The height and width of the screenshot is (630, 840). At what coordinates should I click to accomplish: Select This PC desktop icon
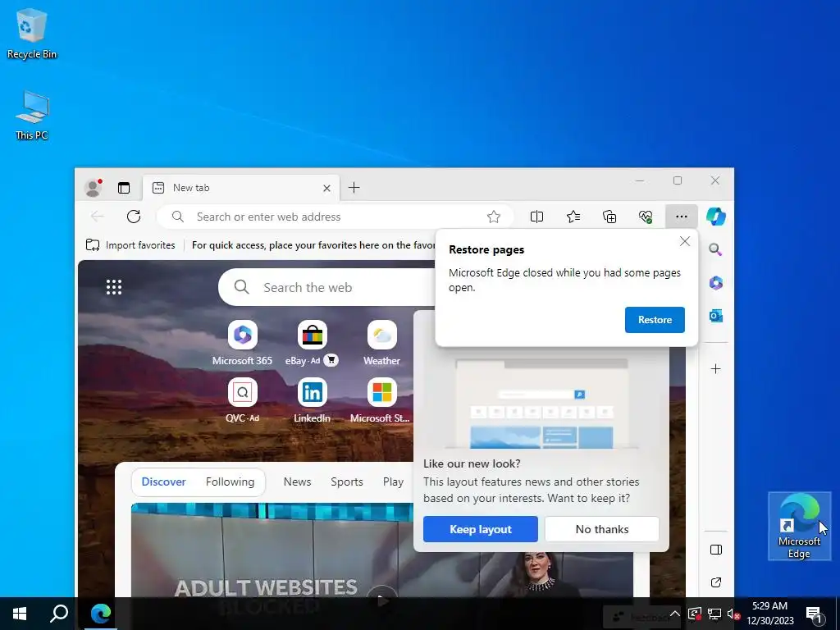coord(32,115)
